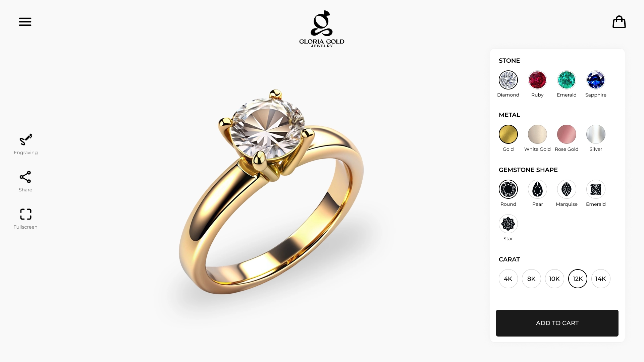Choose the 10K carat option

554,279
